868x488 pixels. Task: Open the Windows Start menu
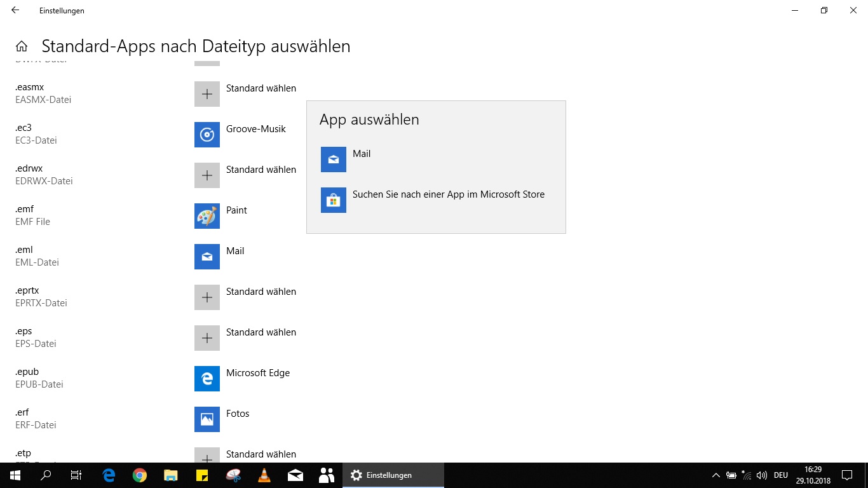point(15,475)
